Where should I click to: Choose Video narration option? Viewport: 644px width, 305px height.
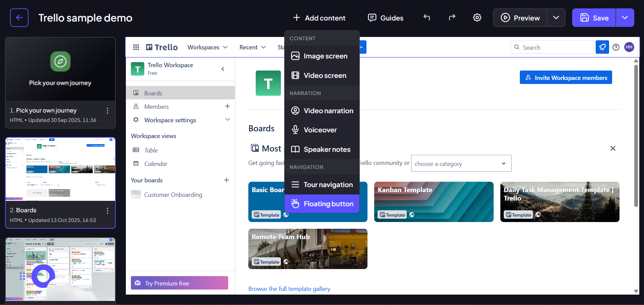coord(322,111)
